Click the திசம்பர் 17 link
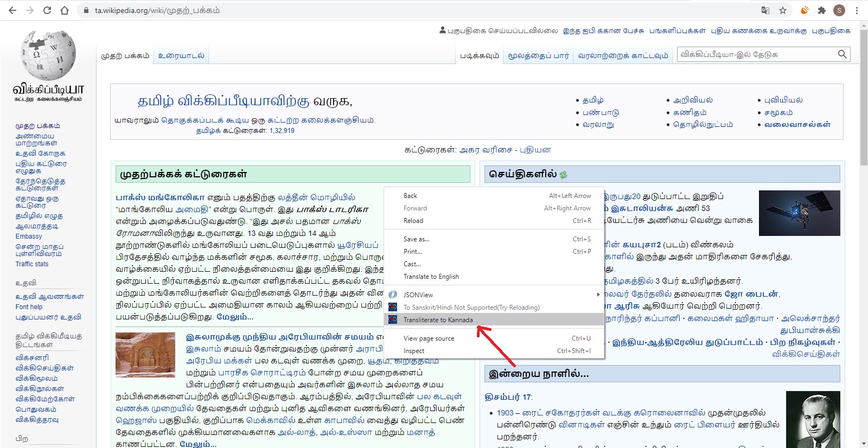Screen dimensions: 868x448 508,397
